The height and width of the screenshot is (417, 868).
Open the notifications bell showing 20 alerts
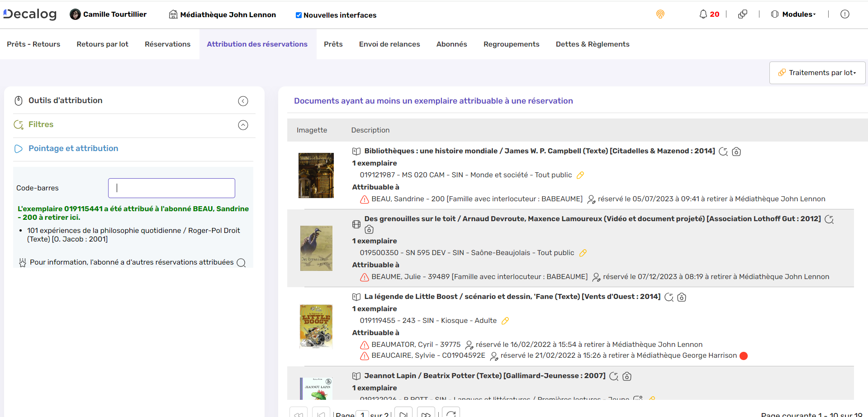704,14
